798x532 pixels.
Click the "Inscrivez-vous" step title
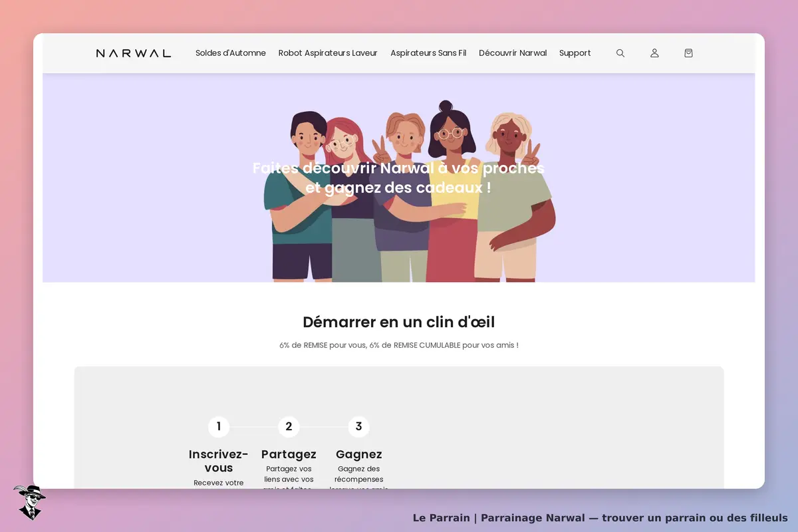click(x=219, y=461)
